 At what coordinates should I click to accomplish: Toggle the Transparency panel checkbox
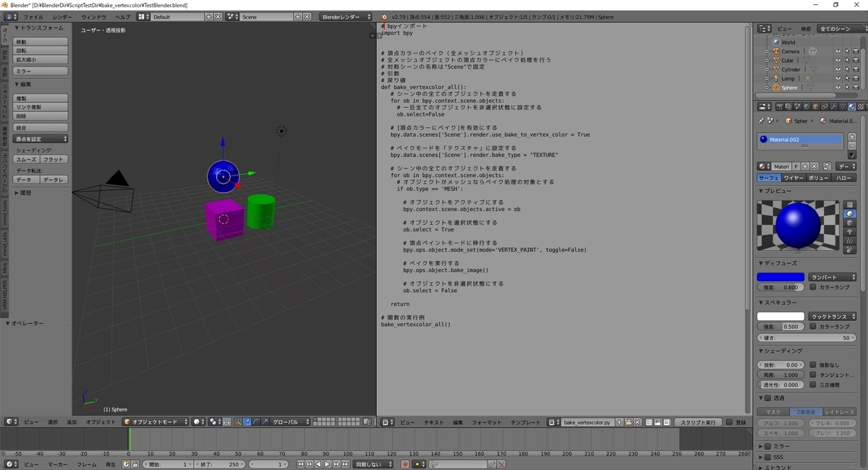click(767, 398)
